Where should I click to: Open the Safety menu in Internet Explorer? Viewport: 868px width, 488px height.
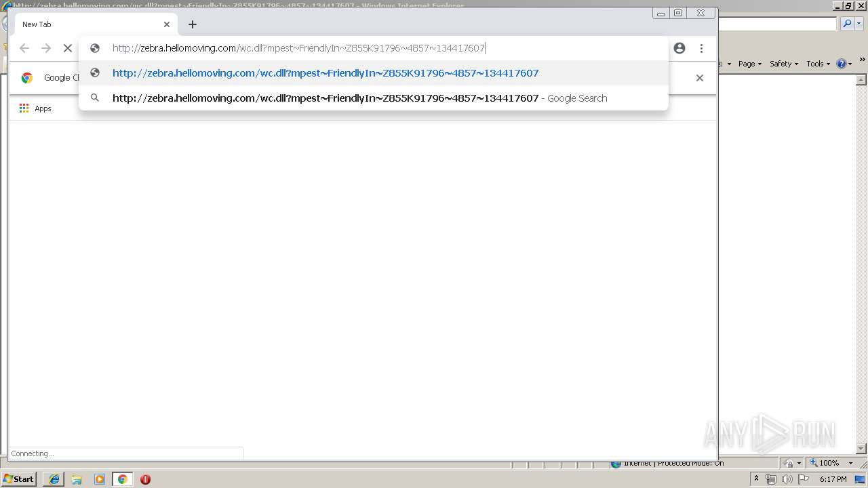pos(784,64)
